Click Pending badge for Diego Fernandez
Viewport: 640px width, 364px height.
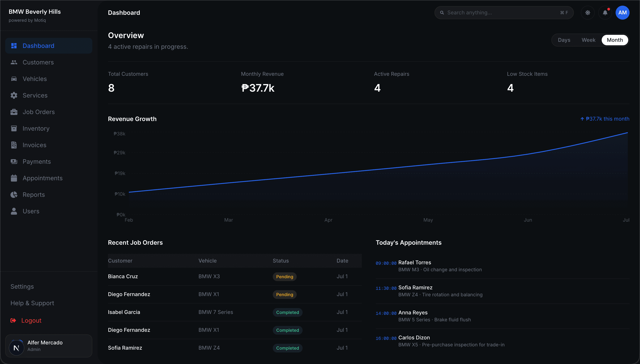click(x=284, y=295)
